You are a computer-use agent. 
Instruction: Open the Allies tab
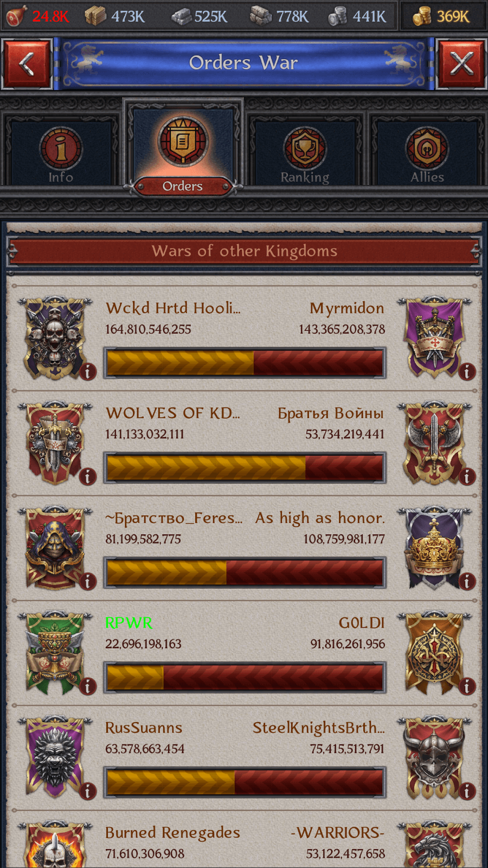pos(427,151)
